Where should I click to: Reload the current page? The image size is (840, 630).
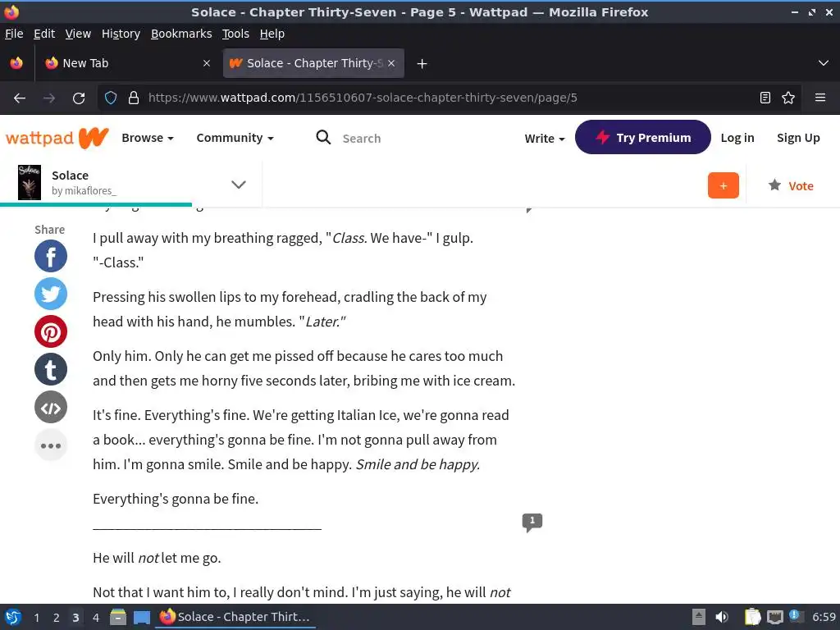point(79,98)
